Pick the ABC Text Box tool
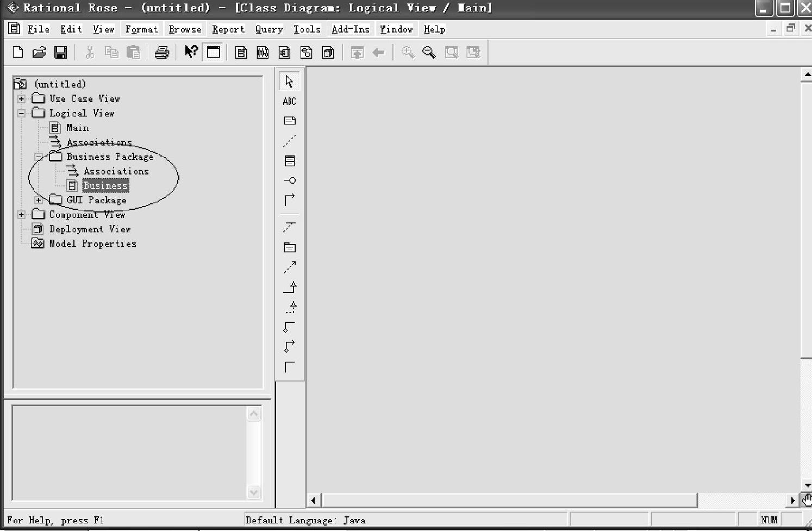The width and height of the screenshot is (812, 531). coord(290,101)
